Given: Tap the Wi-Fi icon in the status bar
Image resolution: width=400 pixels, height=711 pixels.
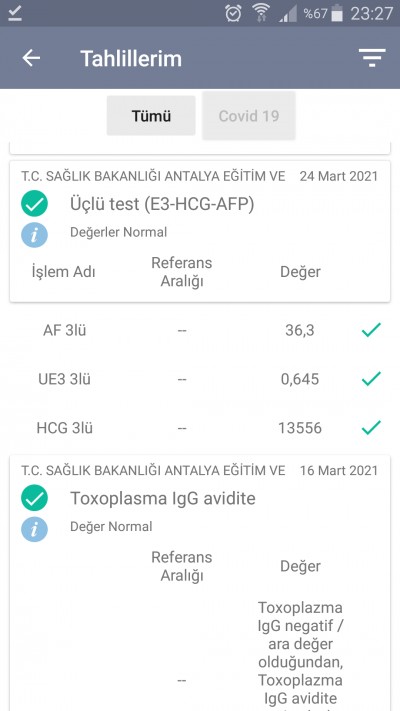Looking at the screenshot, I should click(261, 13).
